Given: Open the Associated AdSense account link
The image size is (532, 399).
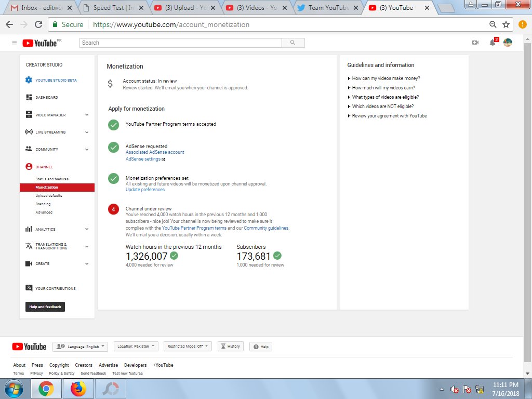Looking at the screenshot, I should click(x=155, y=152).
